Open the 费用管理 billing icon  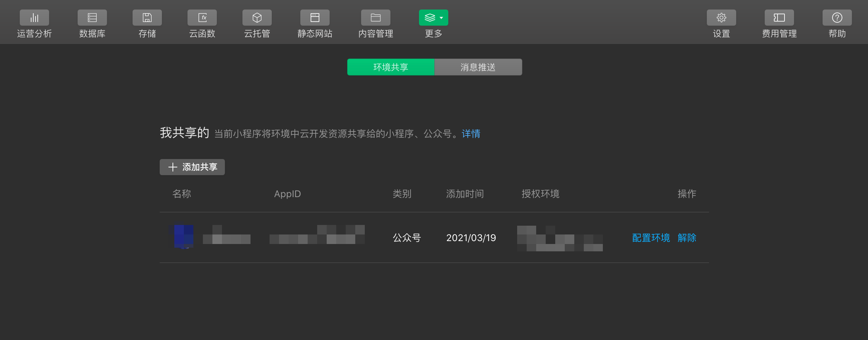779,18
